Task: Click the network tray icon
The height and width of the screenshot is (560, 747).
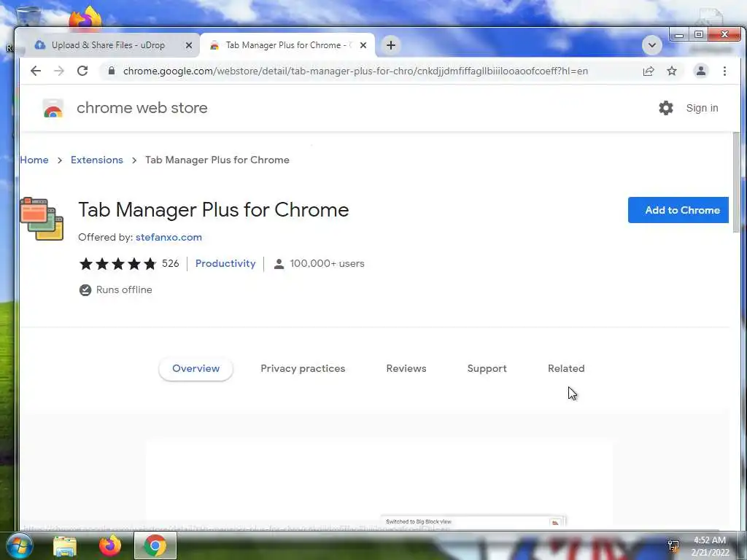Action: (x=673, y=546)
